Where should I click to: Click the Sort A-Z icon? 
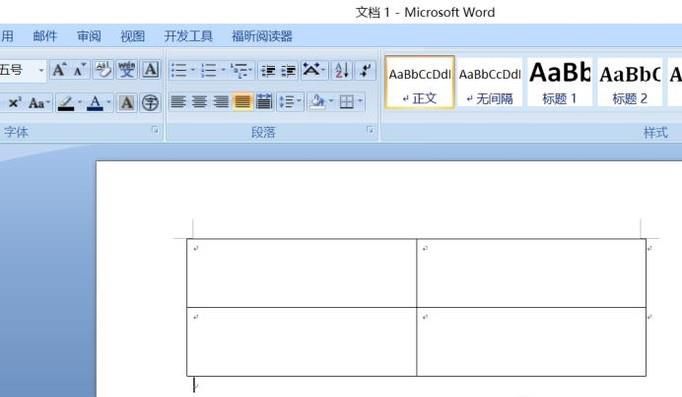(341, 70)
